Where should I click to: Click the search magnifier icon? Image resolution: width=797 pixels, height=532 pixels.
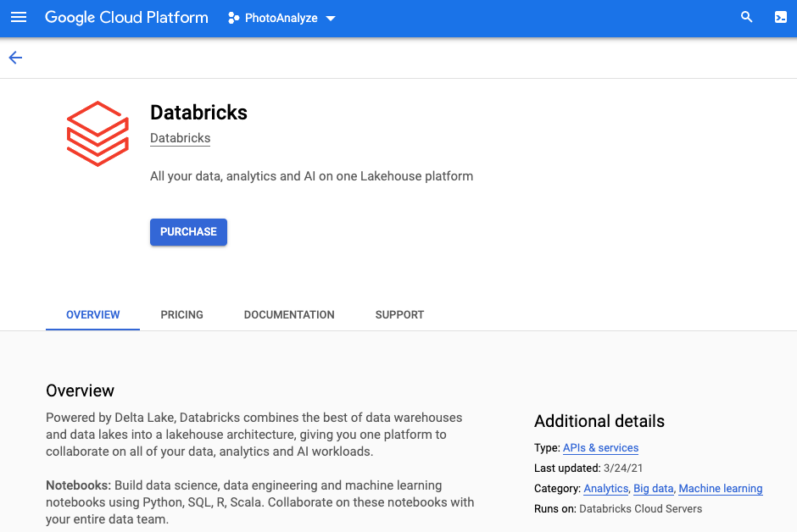tap(746, 17)
